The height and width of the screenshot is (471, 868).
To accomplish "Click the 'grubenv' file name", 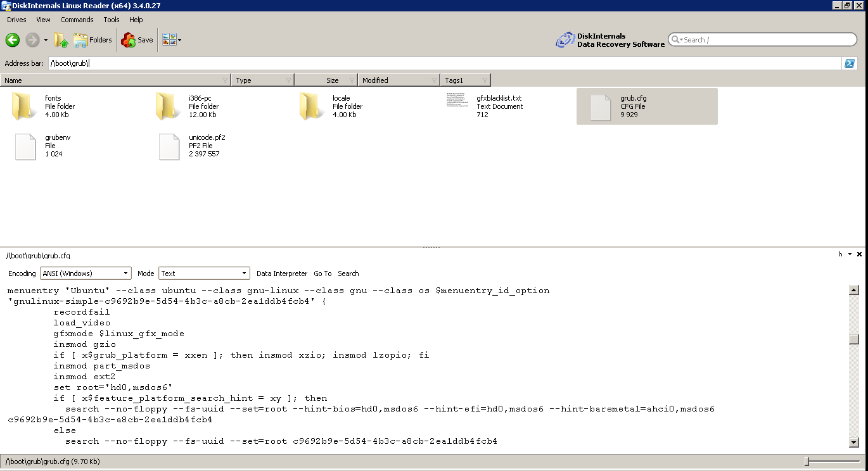I will (x=58, y=137).
